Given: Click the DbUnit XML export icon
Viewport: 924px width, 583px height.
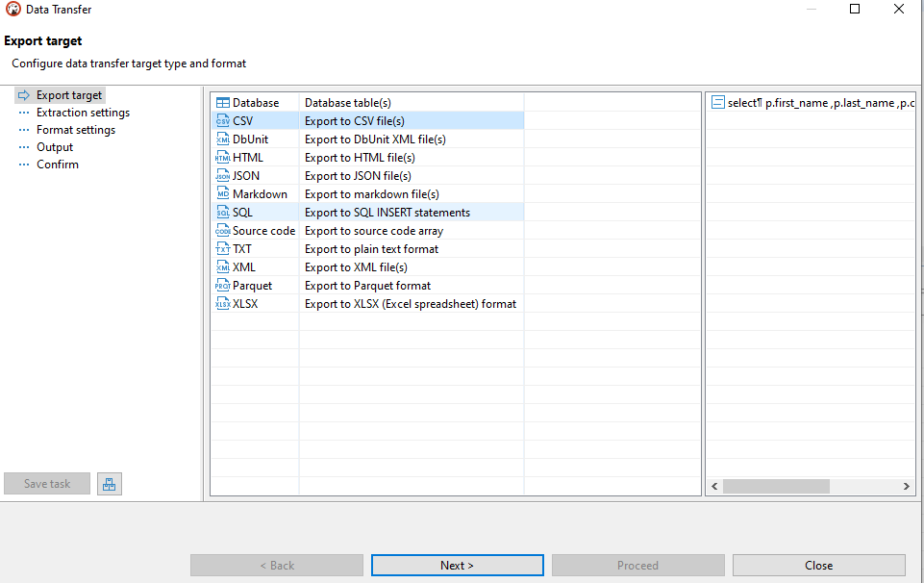Looking at the screenshot, I should pyautogui.click(x=222, y=139).
